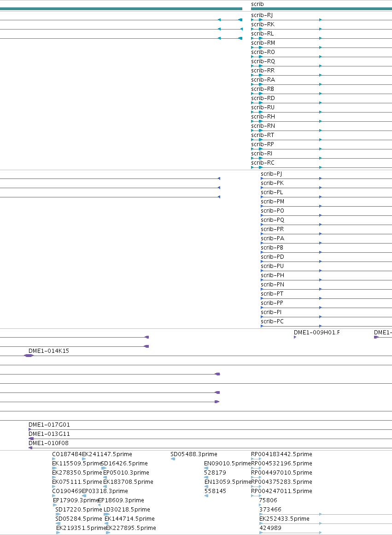The width and height of the screenshot is (392, 535).
Task: Select the 373466 feature label
Action: 270,510
